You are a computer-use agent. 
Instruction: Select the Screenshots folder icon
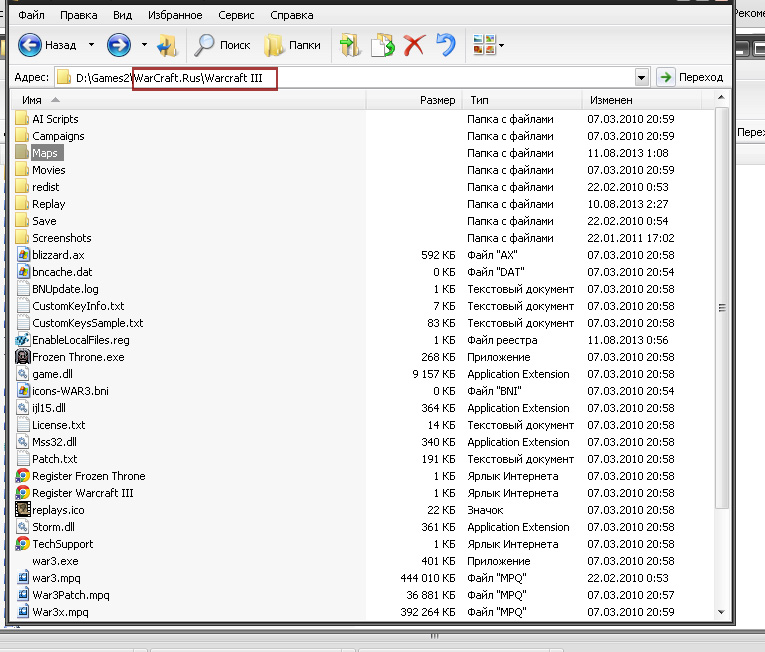coord(22,238)
